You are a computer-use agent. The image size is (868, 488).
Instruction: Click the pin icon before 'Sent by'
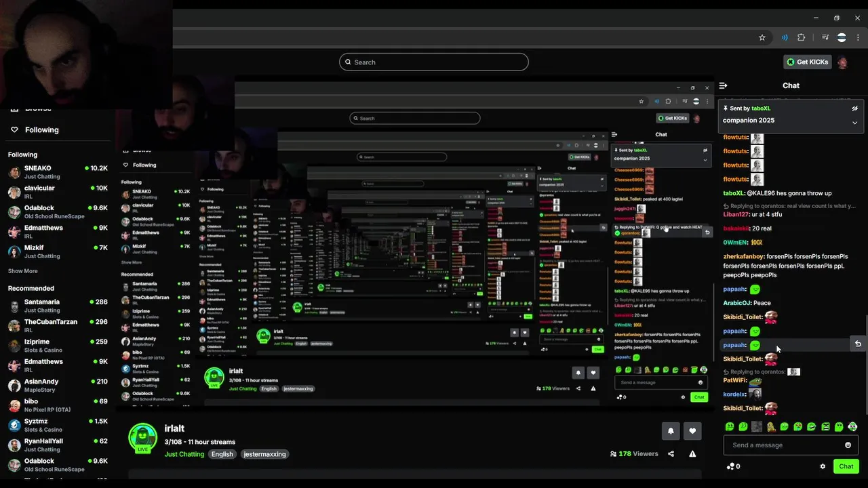click(726, 108)
